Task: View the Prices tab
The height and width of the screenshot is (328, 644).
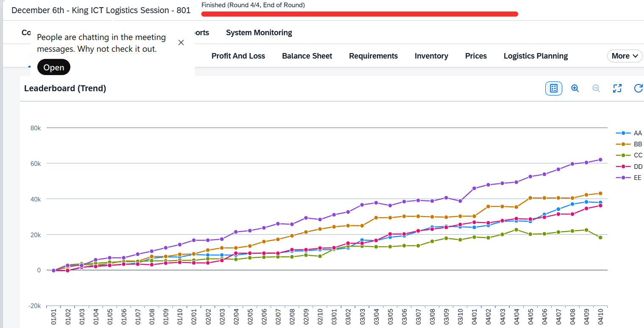Action: click(476, 56)
